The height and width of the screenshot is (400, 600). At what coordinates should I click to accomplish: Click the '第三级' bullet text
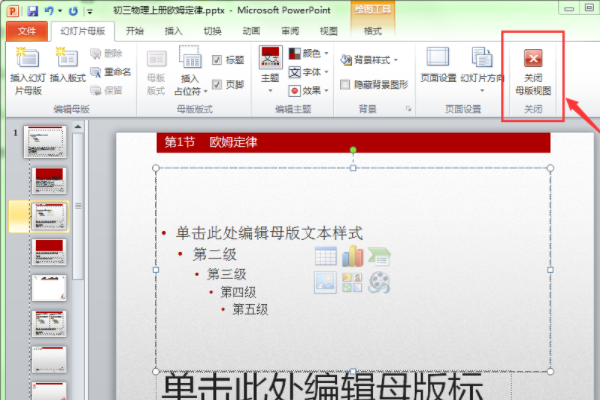tap(227, 274)
